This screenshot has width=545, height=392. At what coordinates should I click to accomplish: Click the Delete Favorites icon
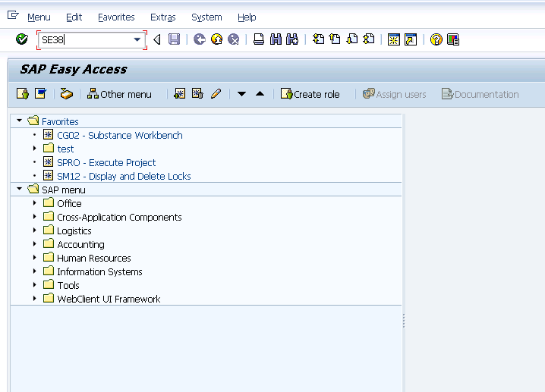pos(197,94)
